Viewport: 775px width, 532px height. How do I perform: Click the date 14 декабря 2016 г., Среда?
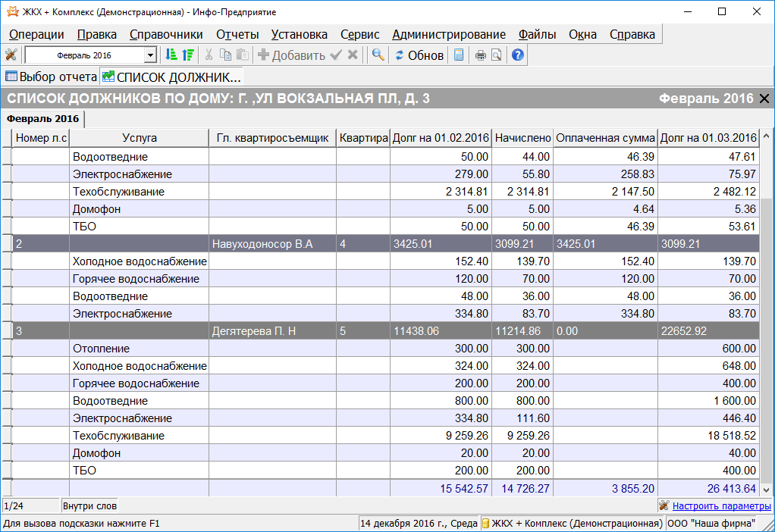[x=419, y=524]
